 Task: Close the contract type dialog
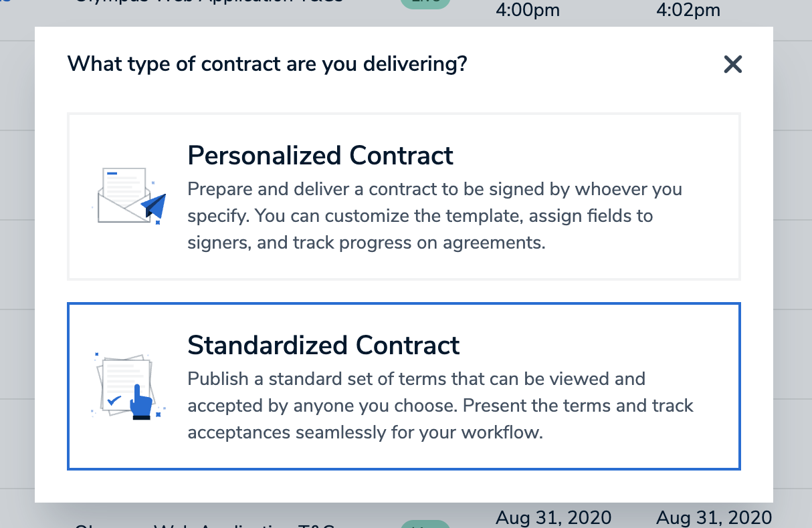tap(733, 64)
